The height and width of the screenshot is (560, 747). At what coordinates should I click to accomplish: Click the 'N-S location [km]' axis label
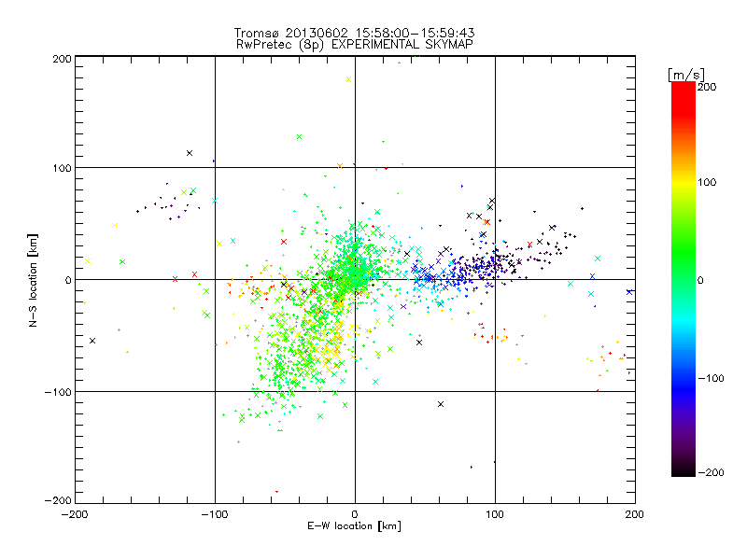(x=33, y=281)
